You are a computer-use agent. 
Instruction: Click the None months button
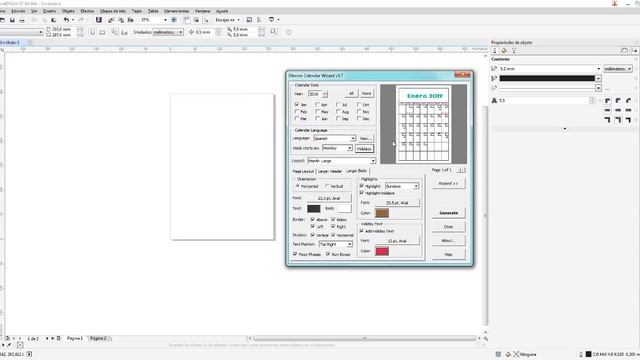coord(367,93)
